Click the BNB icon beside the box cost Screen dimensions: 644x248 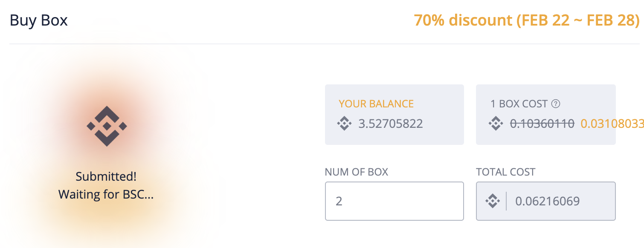[496, 124]
